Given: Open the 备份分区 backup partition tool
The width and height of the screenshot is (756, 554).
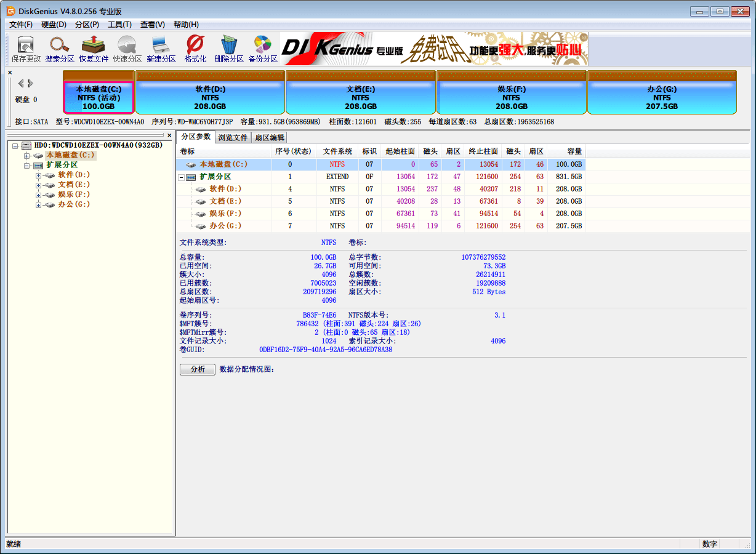Looking at the screenshot, I should click(263, 49).
